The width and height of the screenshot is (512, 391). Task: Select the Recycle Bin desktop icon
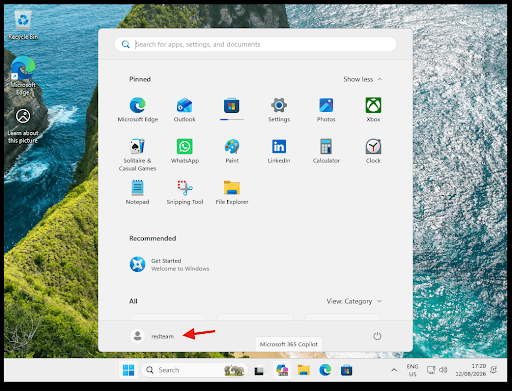pyautogui.click(x=23, y=25)
